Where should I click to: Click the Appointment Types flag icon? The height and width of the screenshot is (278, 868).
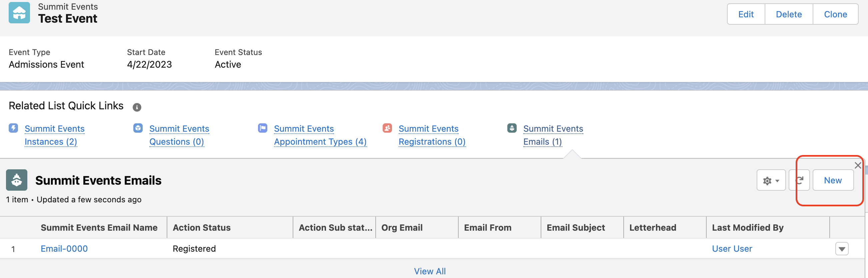tap(263, 128)
